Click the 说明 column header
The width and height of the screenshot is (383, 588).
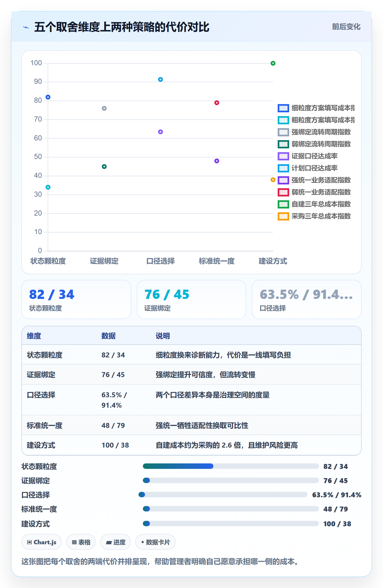[x=163, y=336]
